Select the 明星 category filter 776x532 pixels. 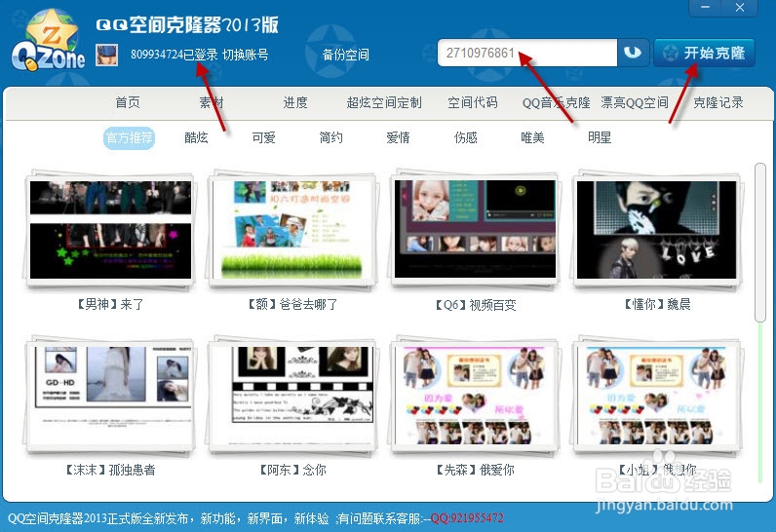[x=600, y=137]
